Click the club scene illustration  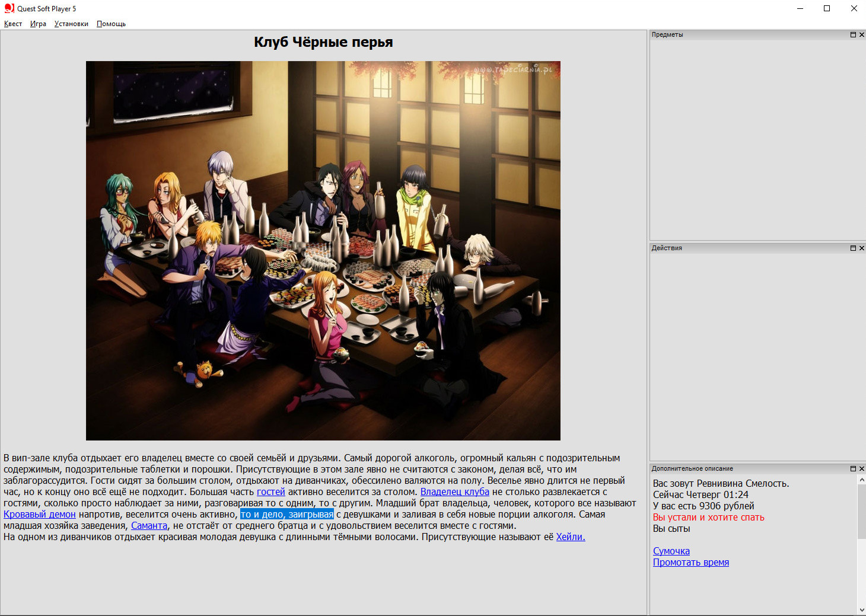(323, 251)
